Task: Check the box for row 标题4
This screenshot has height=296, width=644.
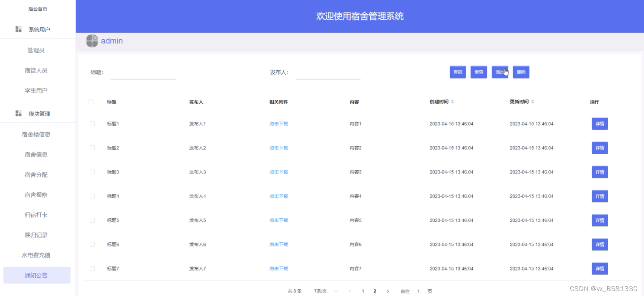Action: (92, 196)
